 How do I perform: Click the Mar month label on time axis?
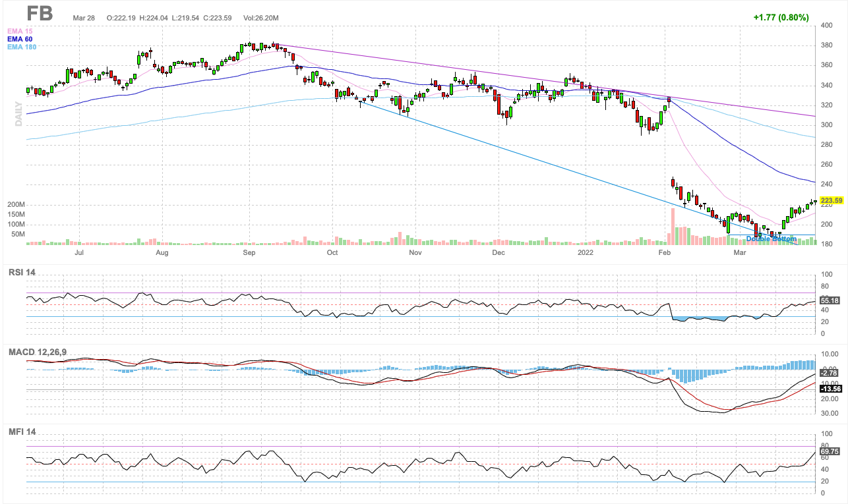740,252
